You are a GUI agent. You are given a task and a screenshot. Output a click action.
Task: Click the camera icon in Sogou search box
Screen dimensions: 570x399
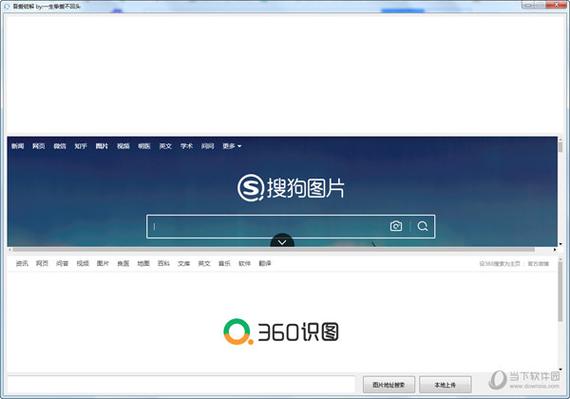coord(396,226)
